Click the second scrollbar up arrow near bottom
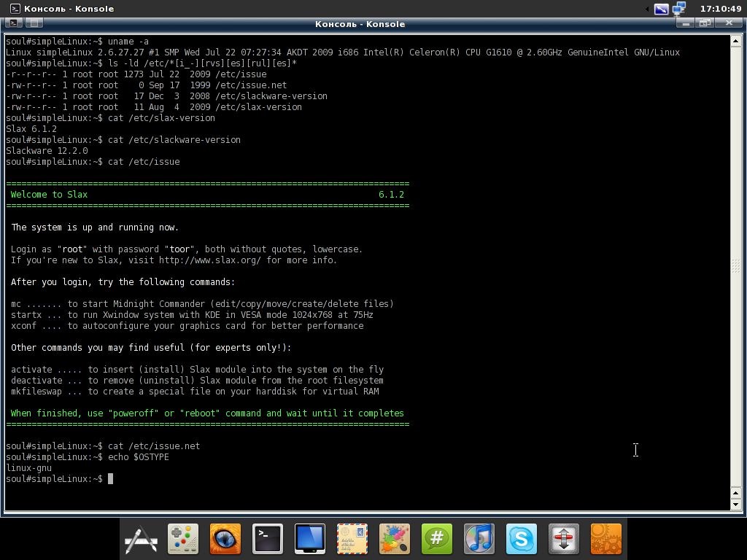The height and width of the screenshot is (560, 747). tap(735, 494)
